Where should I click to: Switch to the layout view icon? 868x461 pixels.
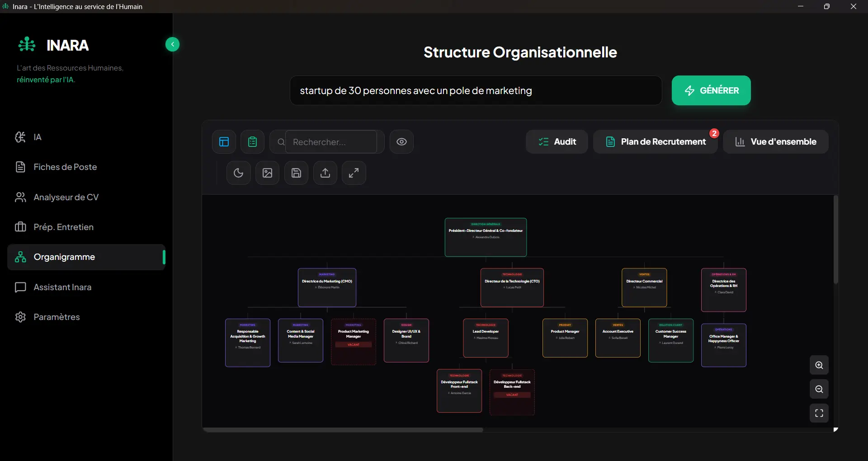224,142
